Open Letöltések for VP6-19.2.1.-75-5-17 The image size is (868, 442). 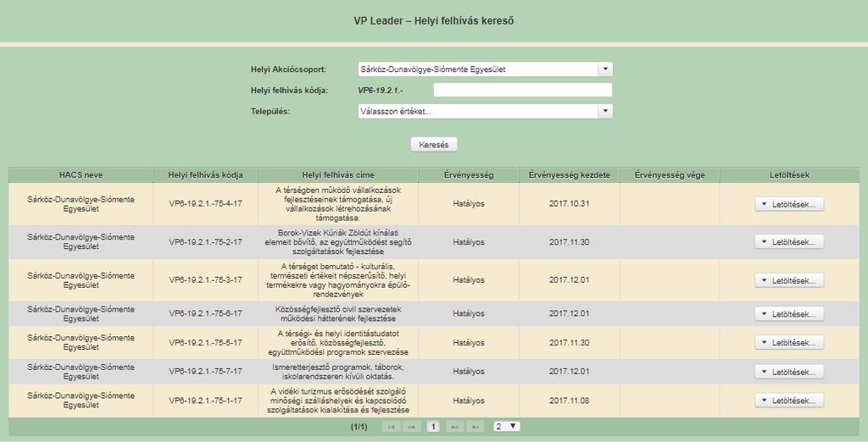click(789, 342)
